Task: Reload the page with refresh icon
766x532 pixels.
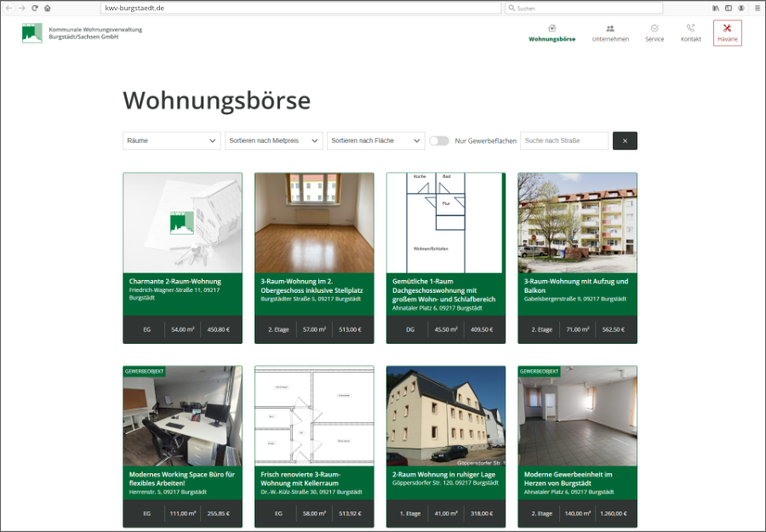Action: point(35,8)
